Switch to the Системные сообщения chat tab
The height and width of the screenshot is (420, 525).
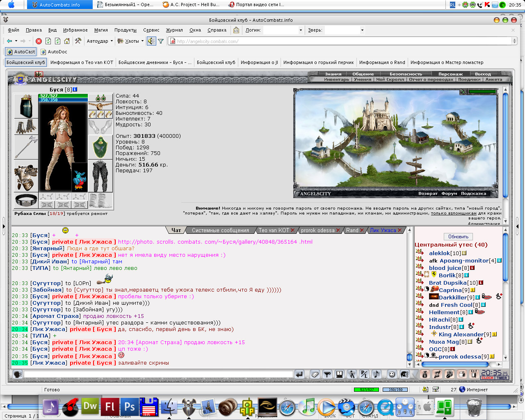coord(220,230)
